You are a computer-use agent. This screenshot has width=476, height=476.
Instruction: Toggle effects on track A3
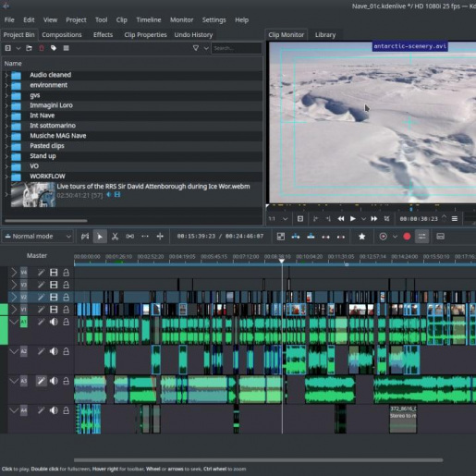pyautogui.click(x=41, y=381)
